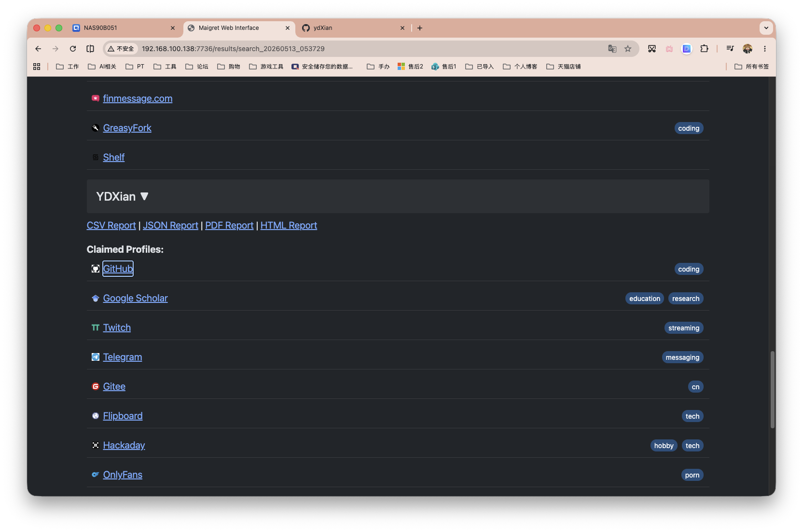
Task: Close the Maigret Web Interface tab
Action: coord(288,28)
